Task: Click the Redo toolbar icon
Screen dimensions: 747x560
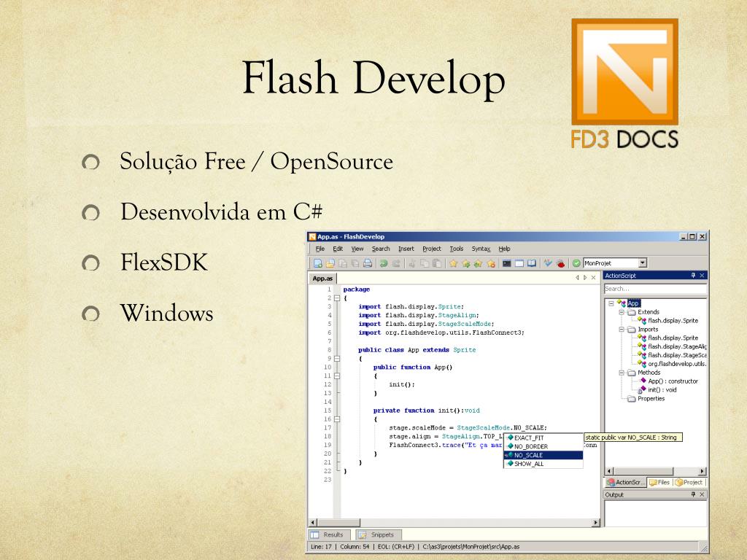Action: point(396,263)
